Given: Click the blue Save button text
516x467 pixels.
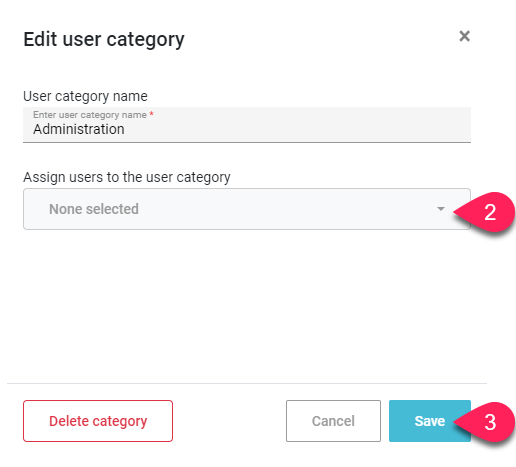Looking at the screenshot, I should 430,421.
